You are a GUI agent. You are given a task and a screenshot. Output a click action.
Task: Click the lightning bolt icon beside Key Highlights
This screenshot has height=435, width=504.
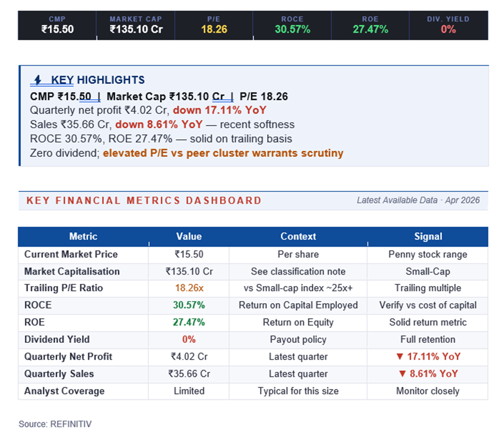38,80
